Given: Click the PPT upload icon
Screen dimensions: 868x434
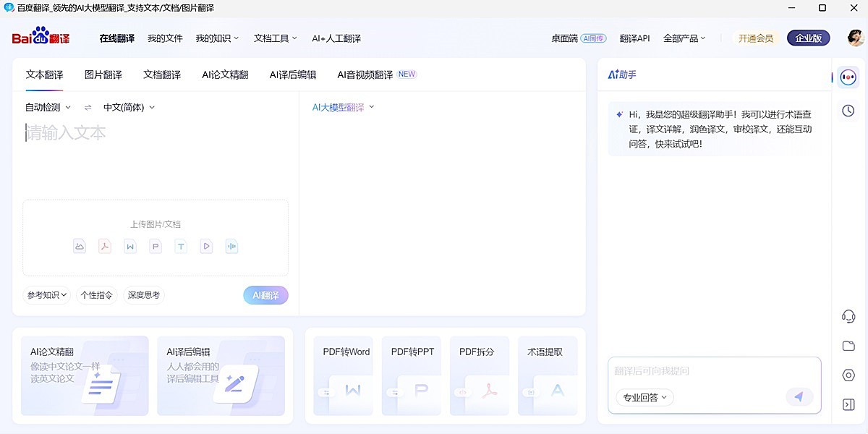Looking at the screenshot, I should [155, 246].
